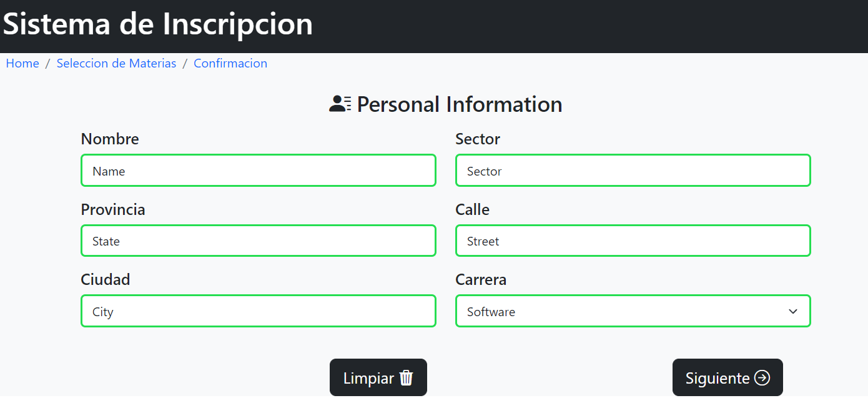
Task: Click inside the Nombre input field
Action: point(258,170)
